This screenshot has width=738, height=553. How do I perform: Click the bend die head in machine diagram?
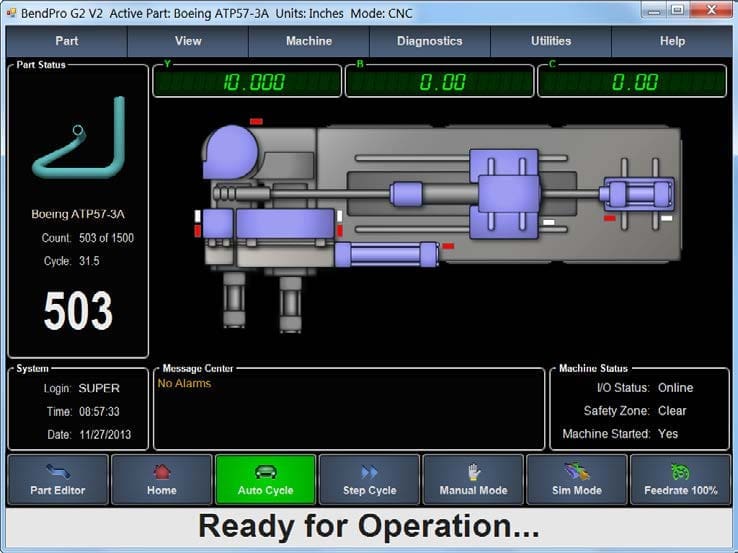coord(230,152)
